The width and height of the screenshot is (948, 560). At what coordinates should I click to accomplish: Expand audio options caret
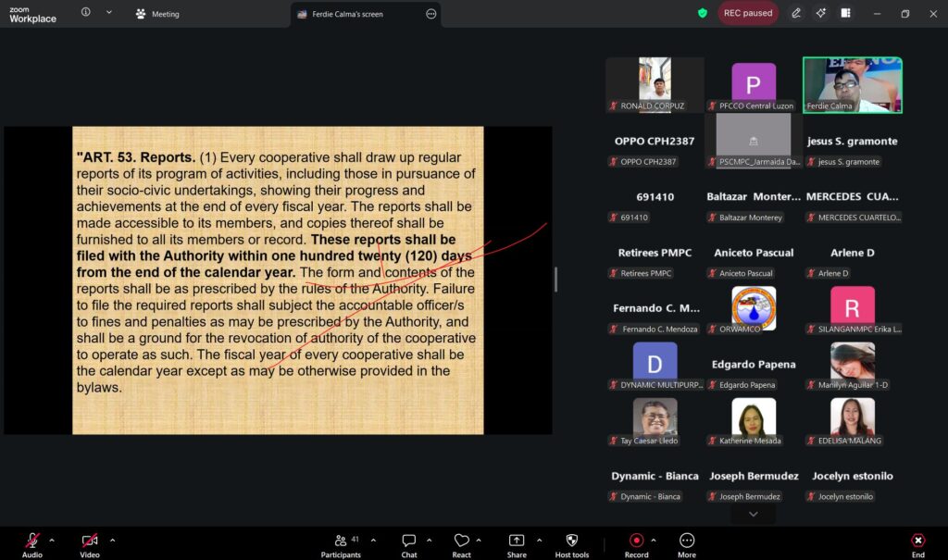point(52,540)
